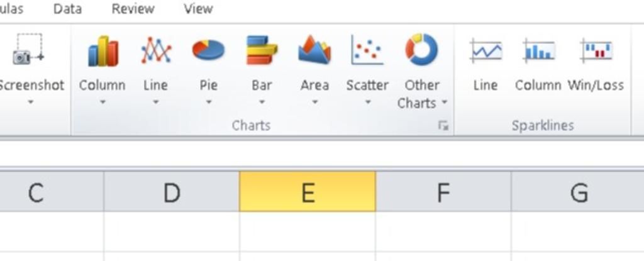Screen dimensions: 644x261
Task: Click the Screenshot camera icon
Action: point(28,49)
